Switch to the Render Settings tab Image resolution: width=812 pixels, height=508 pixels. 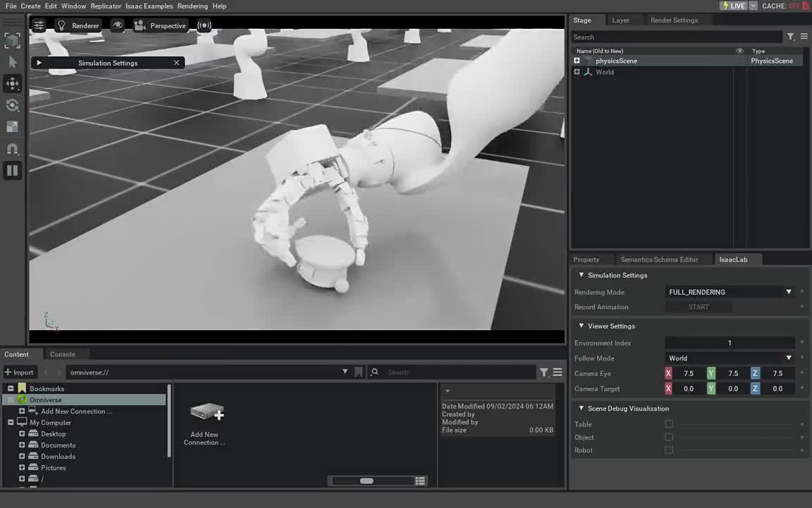(x=674, y=20)
